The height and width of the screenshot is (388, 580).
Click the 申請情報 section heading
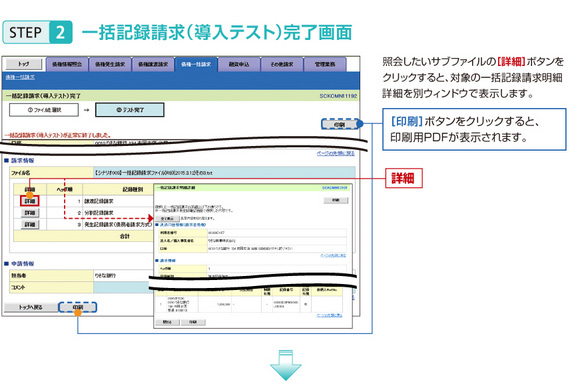point(23,264)
